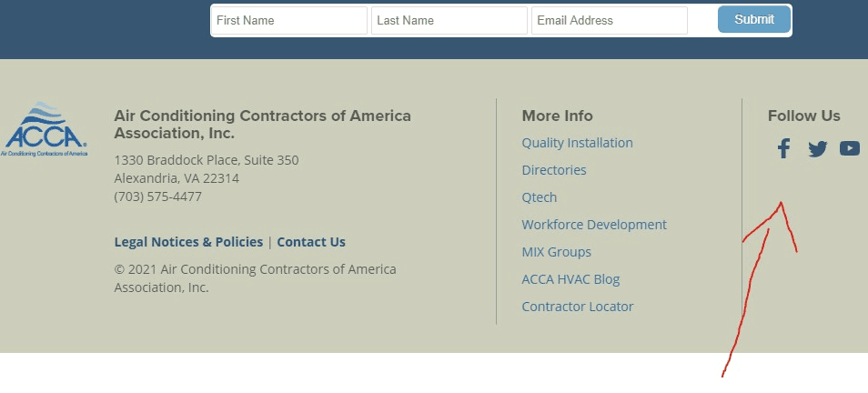Open the ACCA HVAC Blog
Screen dimensions: 868x393
coord(570,279)
